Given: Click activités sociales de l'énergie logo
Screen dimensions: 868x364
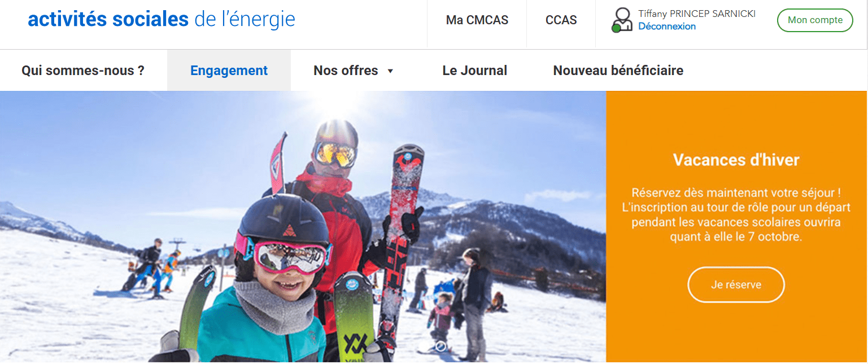Looking at the screenshot, I should tap(161, 20).
